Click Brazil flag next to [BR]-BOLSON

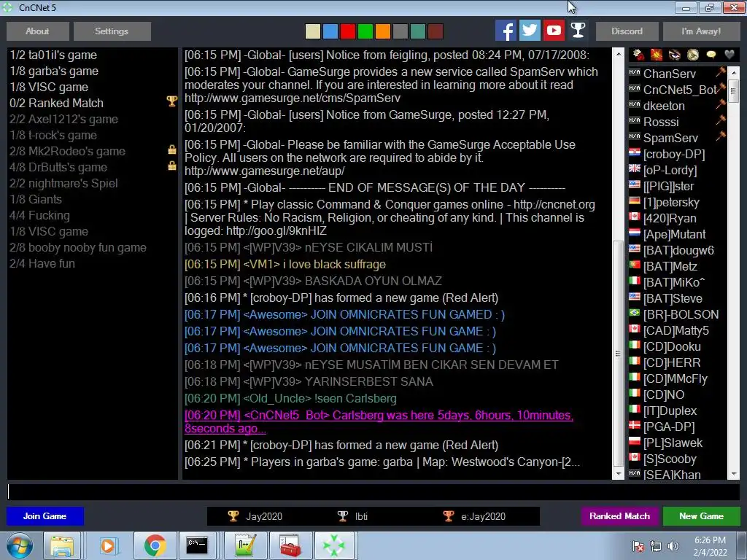(635, 312)
